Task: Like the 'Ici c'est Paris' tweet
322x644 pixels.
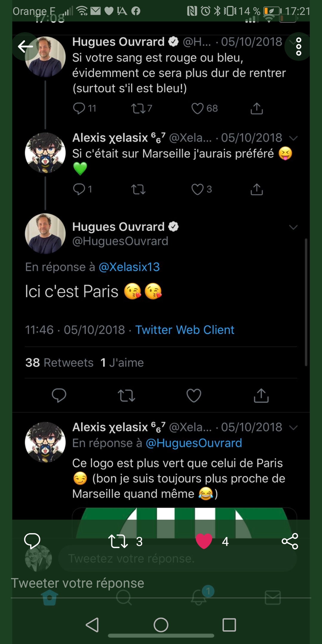Action: coord(194,396)
